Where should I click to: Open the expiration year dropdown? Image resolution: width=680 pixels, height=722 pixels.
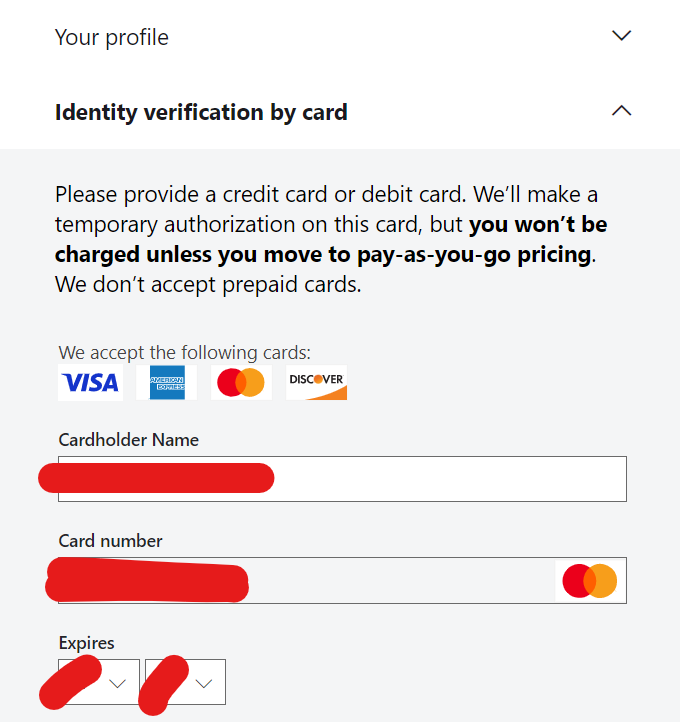coord(185,682)
